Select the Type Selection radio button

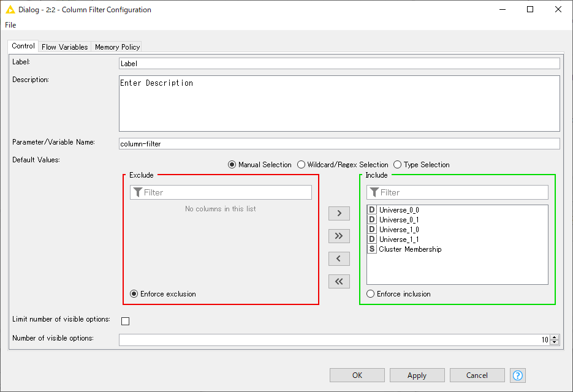pyautogui.click(x=397, y=165)
